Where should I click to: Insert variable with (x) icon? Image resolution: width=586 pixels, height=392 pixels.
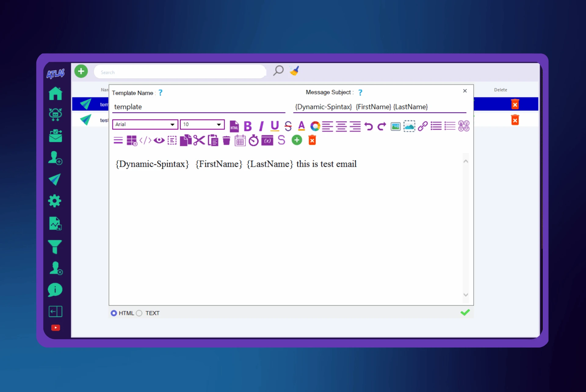[x=267, y=141]
